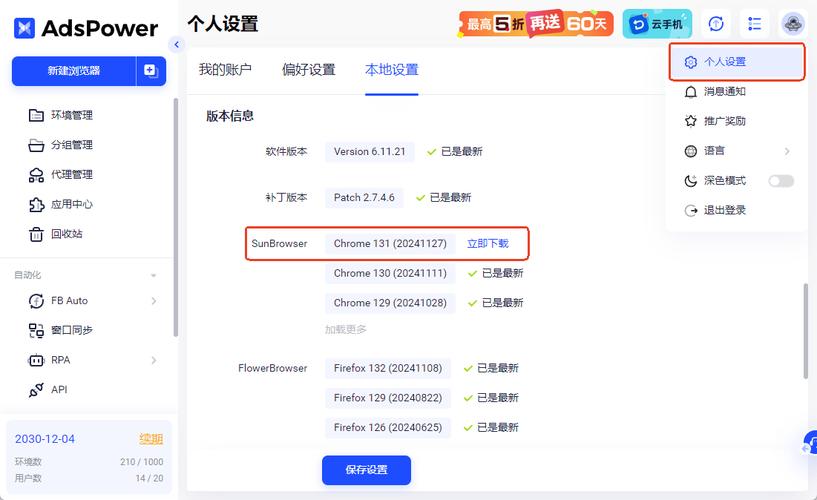Click the 退出登录 exit icon

[x=690, y=210]
